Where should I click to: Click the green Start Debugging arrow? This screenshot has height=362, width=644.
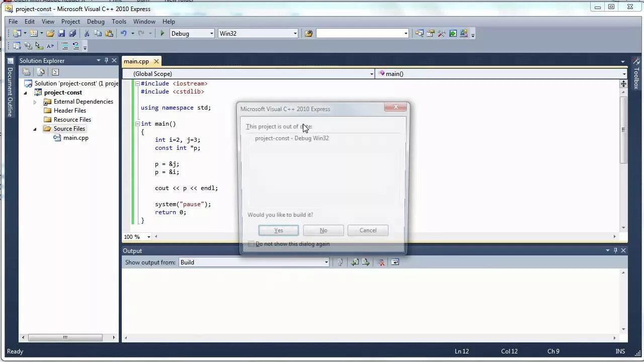(162, 33)
